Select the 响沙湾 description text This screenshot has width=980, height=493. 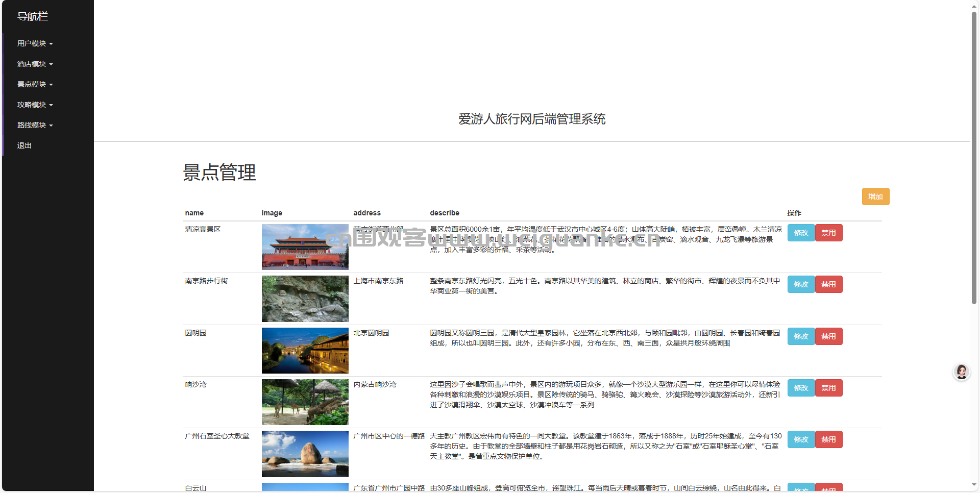pyautogui.click(x=605, y=395)
